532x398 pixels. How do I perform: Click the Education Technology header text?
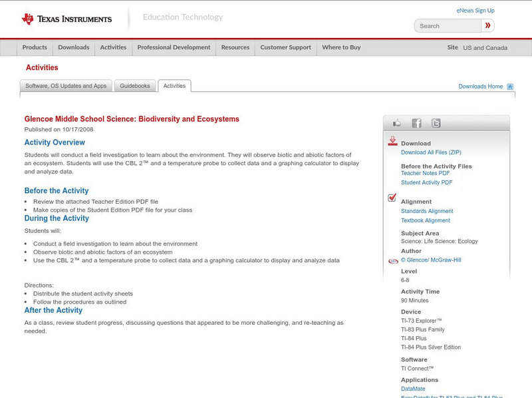click(183, 17)
